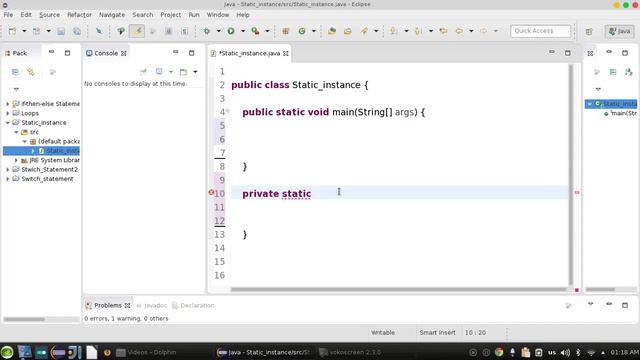Expand JRE System Library node

[x=16, y=160]
